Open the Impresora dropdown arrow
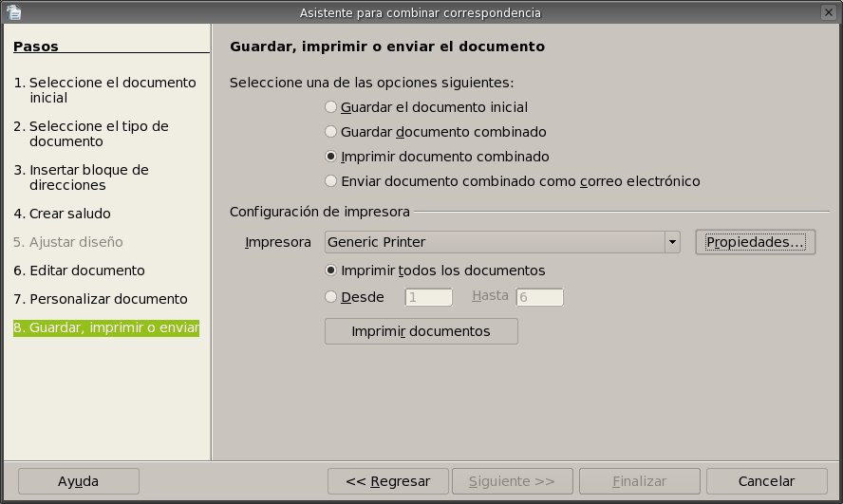This screenshot has height=504, width=843. (672, 242)
